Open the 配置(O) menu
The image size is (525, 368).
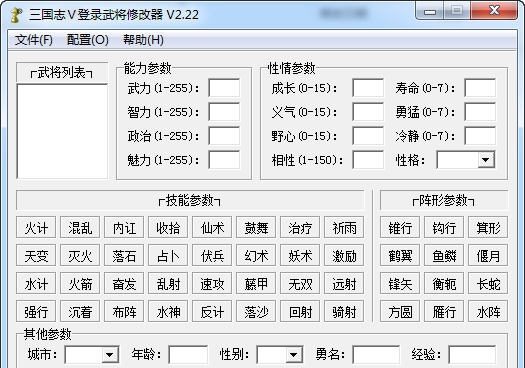88,40
